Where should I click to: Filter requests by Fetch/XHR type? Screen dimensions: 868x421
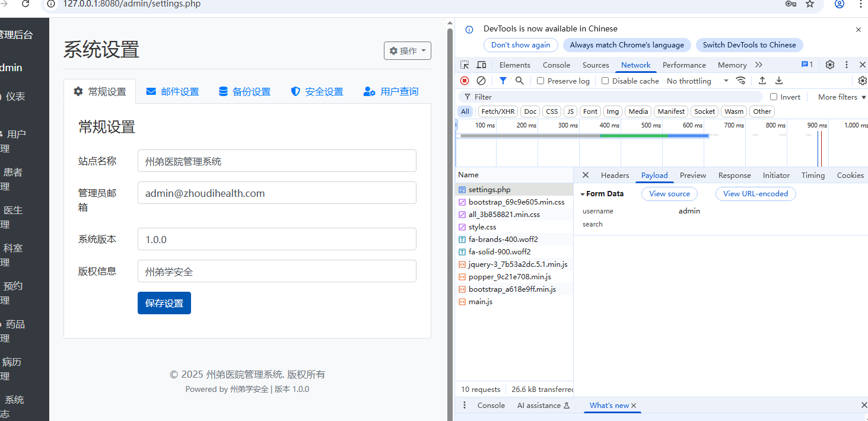click(x=498, y=111)
